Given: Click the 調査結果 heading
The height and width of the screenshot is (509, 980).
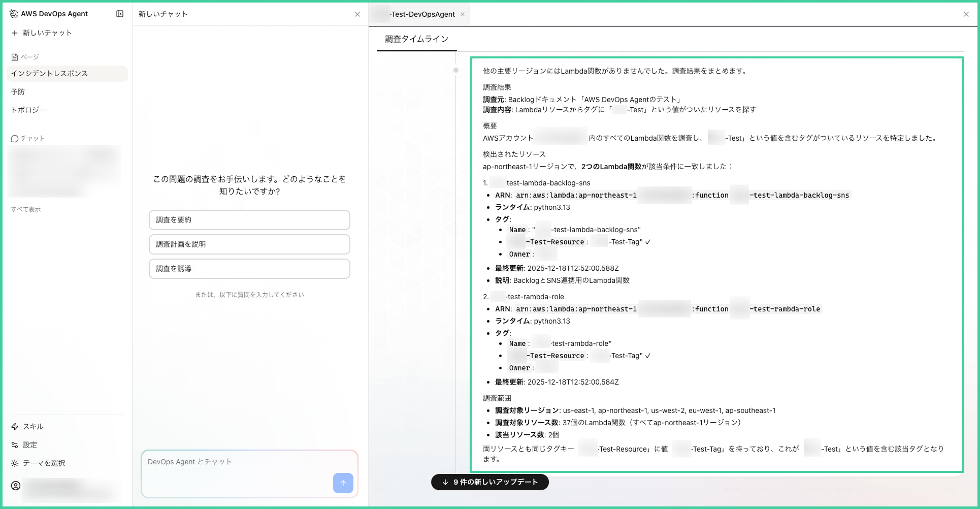Looking at the screenshot, I should pyautogui.click(x=497, y=87).
